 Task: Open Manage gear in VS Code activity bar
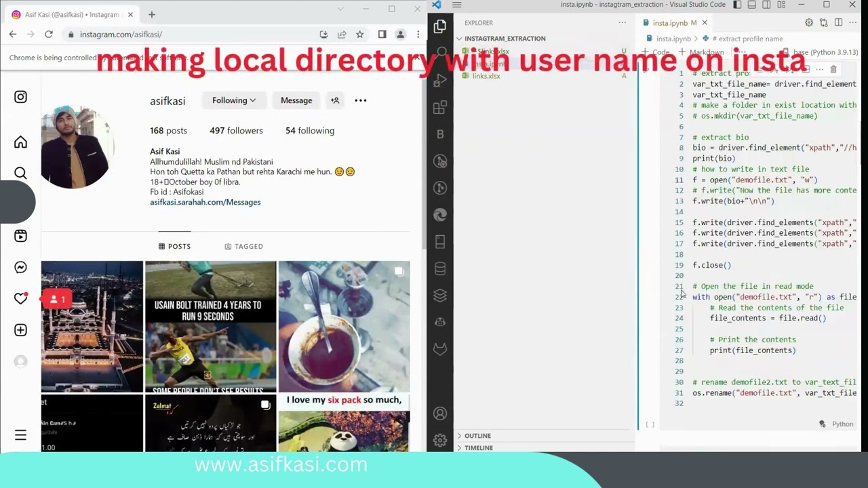tap(440, 441)
